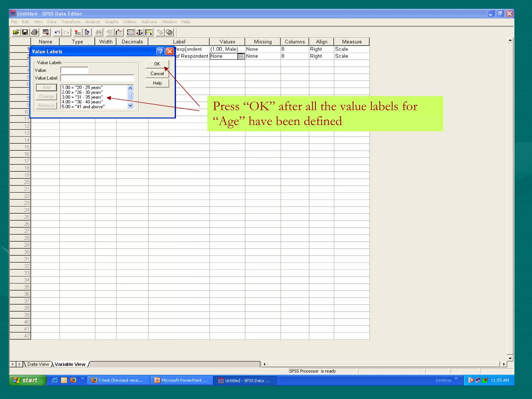The height and width of the screenshot is (399, 532).
Task: Select the '3.00 = 31 - 35 years' entry
Action: coord(83,97)
